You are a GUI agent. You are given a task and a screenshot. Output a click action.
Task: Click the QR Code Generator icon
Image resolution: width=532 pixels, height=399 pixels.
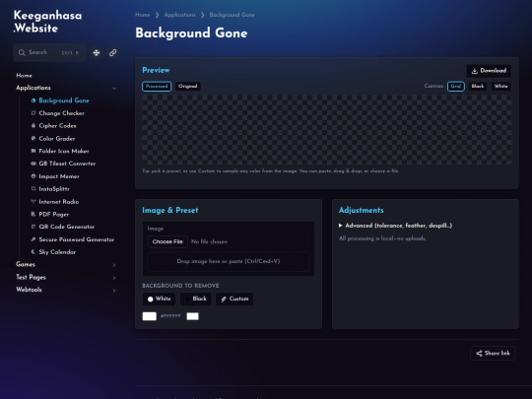tap(33, 227)
